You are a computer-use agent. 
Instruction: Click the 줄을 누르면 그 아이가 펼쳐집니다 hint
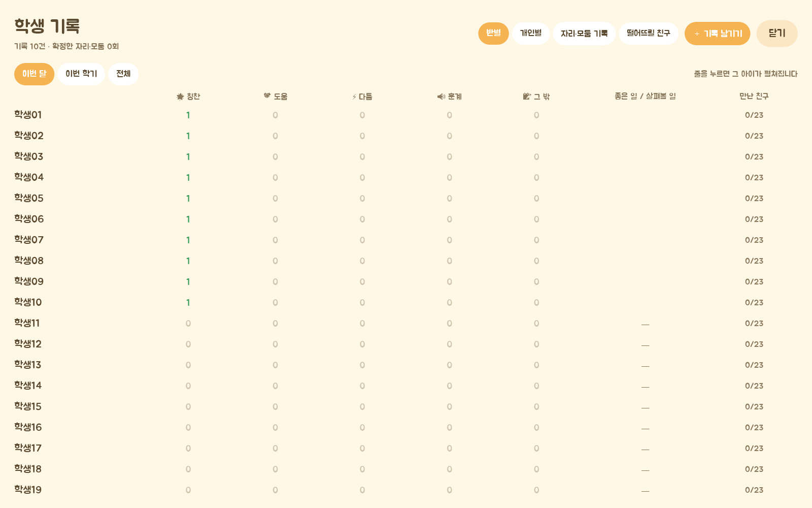(x=746, y=74)
